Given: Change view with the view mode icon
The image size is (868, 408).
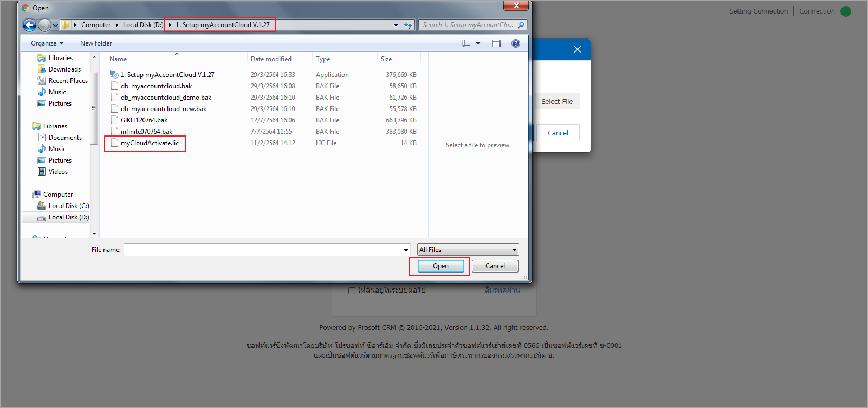Looking at the screenshot, I should pyautogui.click(x=466, y=43).
